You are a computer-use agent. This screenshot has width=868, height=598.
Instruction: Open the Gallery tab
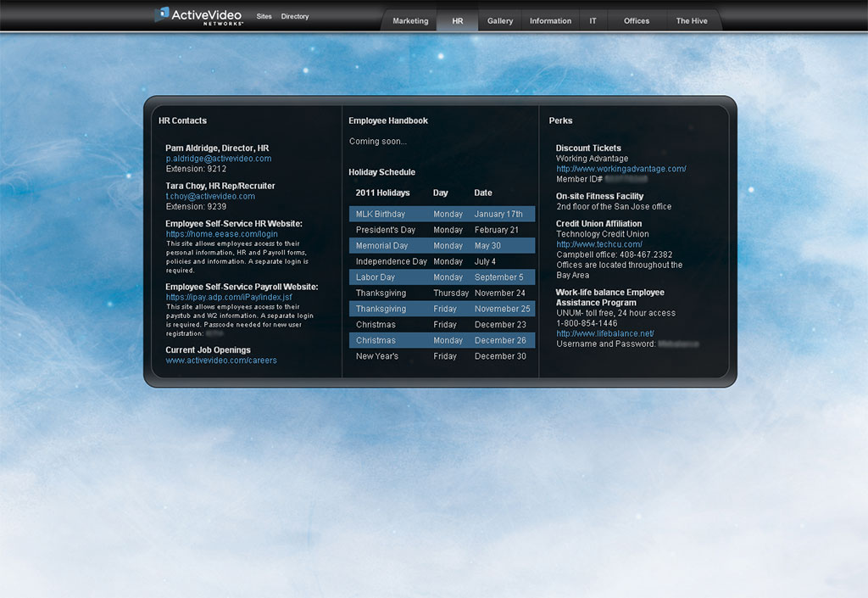coord(500,21)
